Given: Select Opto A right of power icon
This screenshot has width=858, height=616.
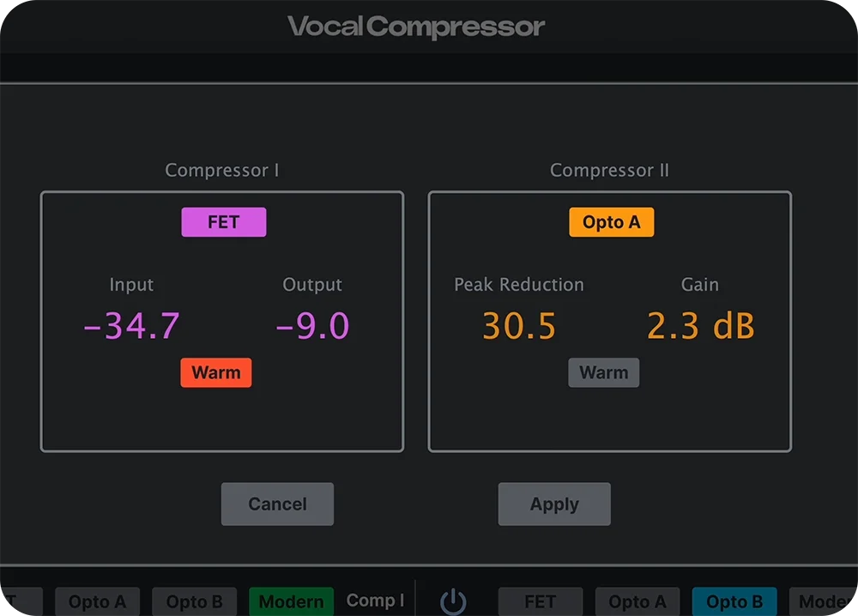Looking at the screenshot, I should click(637, 601).
